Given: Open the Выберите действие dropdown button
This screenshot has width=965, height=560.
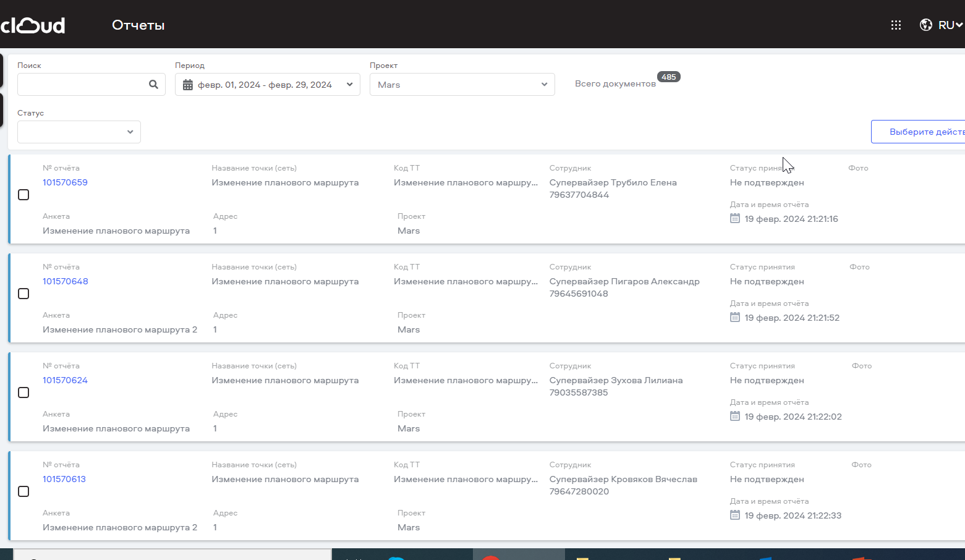Looking at the screenshot, I should click(918, 132).
